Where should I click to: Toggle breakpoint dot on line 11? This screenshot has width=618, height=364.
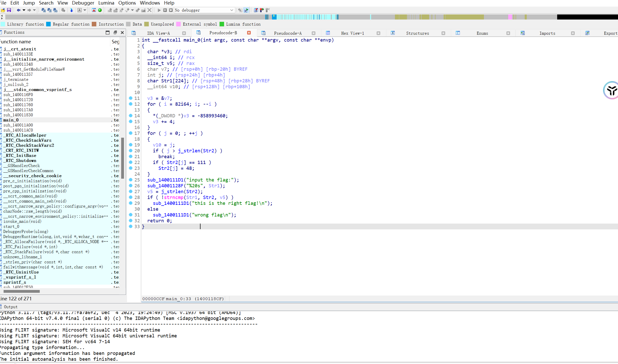[131, 98]
